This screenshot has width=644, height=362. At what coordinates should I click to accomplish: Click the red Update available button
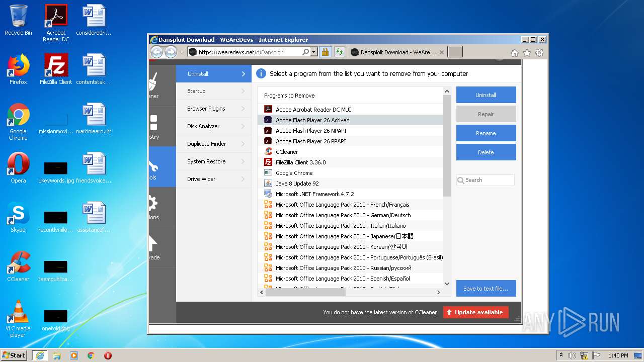(x=476, y=312)
